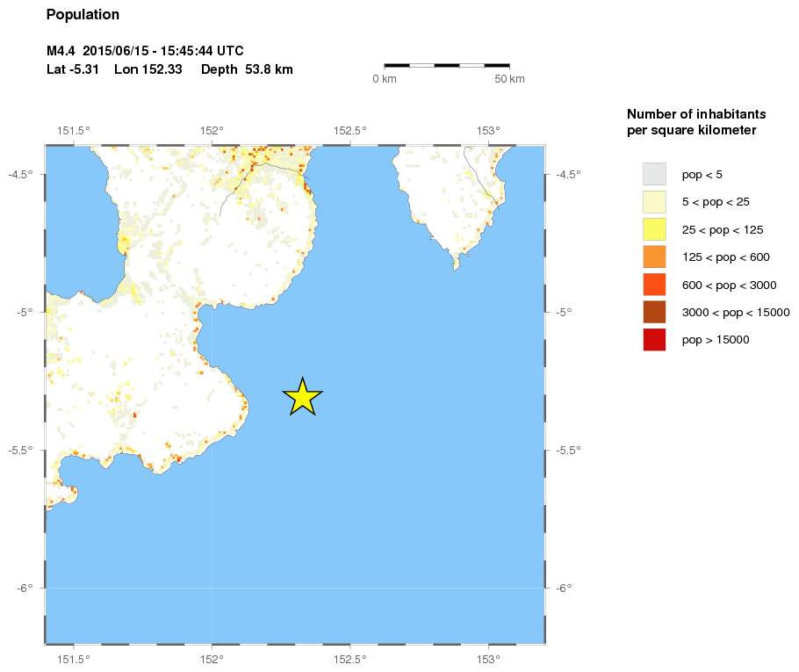Select the M4.4 event date and time text
Screen dimensions: 799x672
point(145,53)
